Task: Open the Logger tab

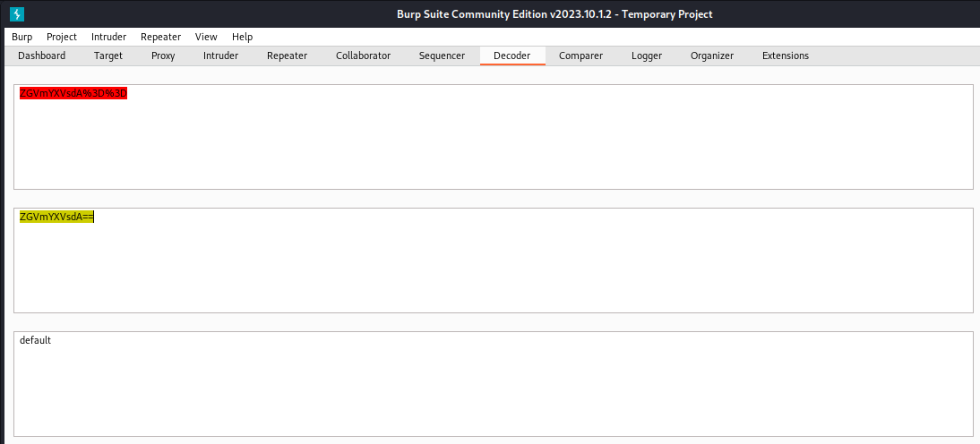Action: click(647, 55)
